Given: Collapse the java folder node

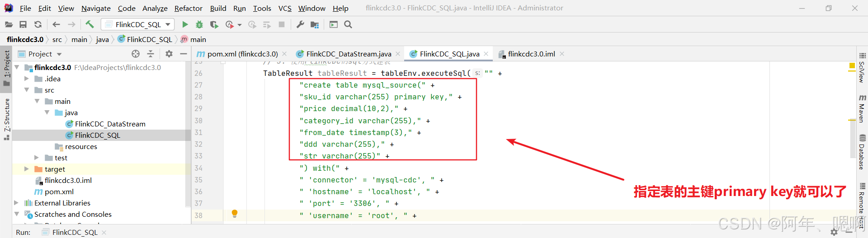Looking at the screenshot, I should (47, 112).
